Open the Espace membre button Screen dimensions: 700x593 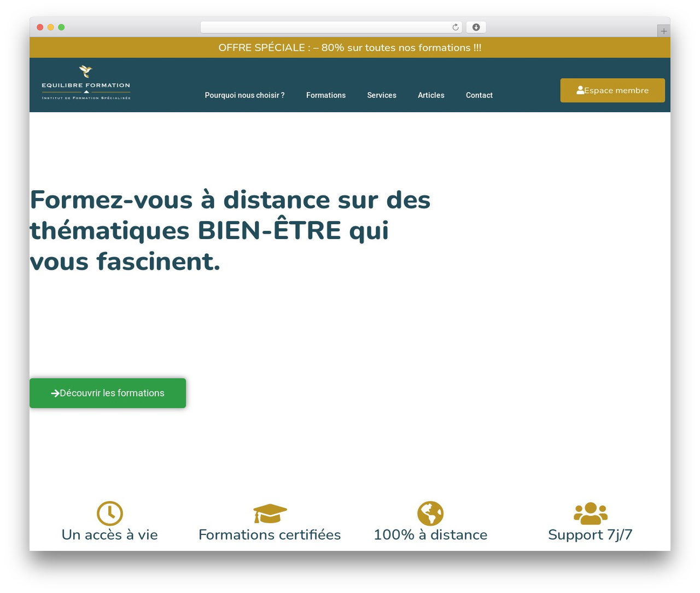coord(612,90)
